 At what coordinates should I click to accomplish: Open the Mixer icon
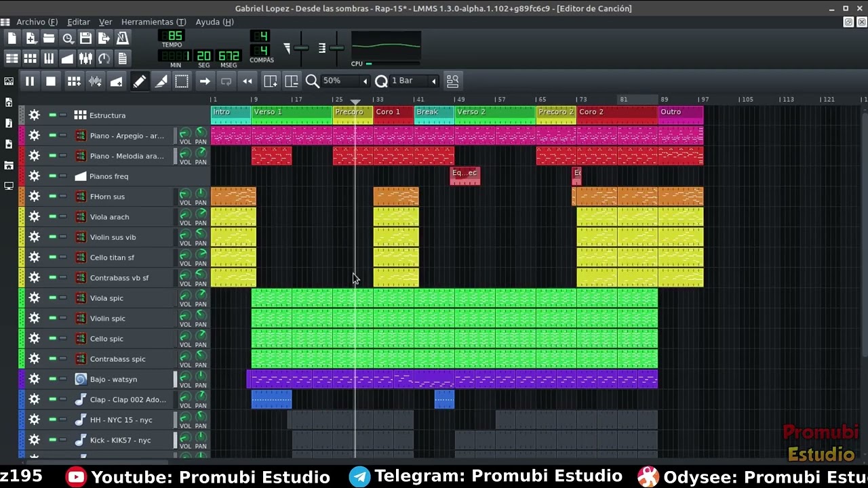85,58
